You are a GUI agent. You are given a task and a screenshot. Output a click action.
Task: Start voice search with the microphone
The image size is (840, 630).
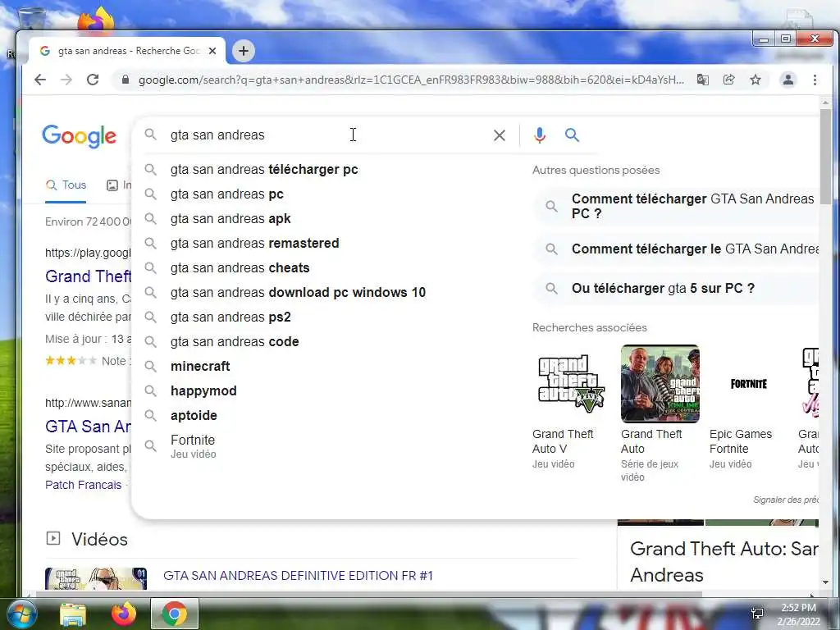(x=540, y=135)
